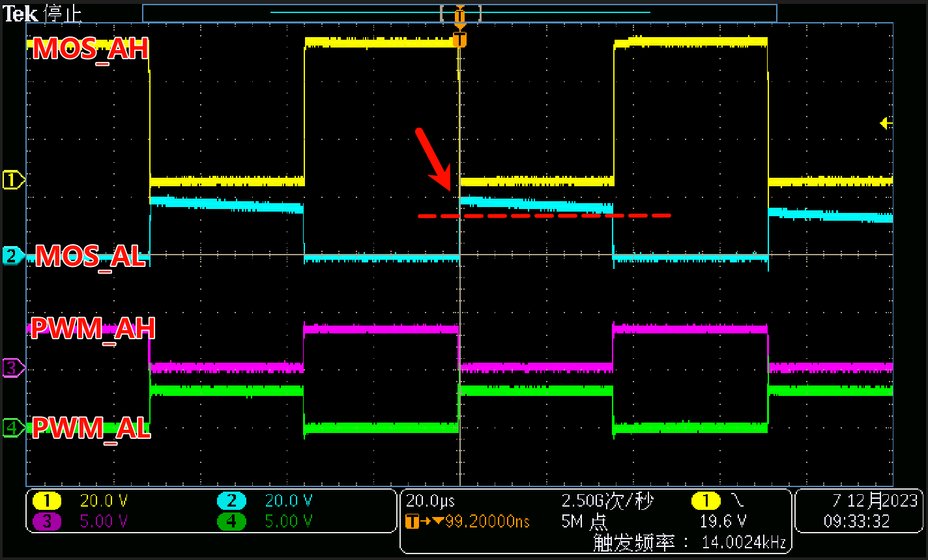
Task: Click the channel 2 ground marker on left edge
Action: pyautogui.click(x=13, y=255)
